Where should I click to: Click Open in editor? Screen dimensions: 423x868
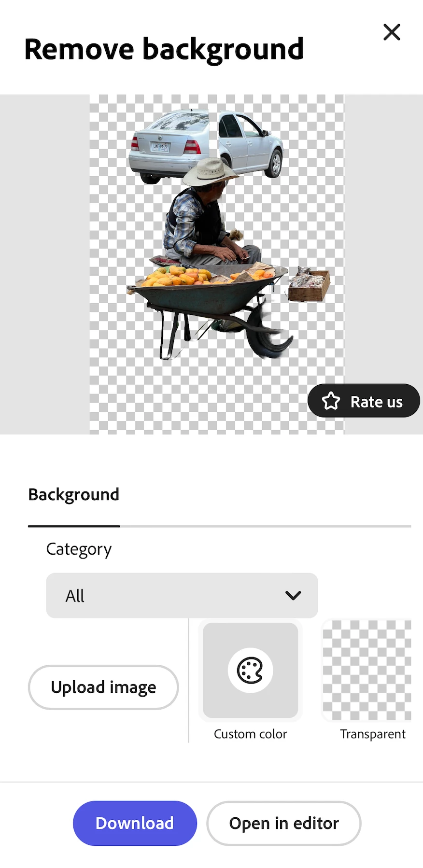click(x=284, y=823)
